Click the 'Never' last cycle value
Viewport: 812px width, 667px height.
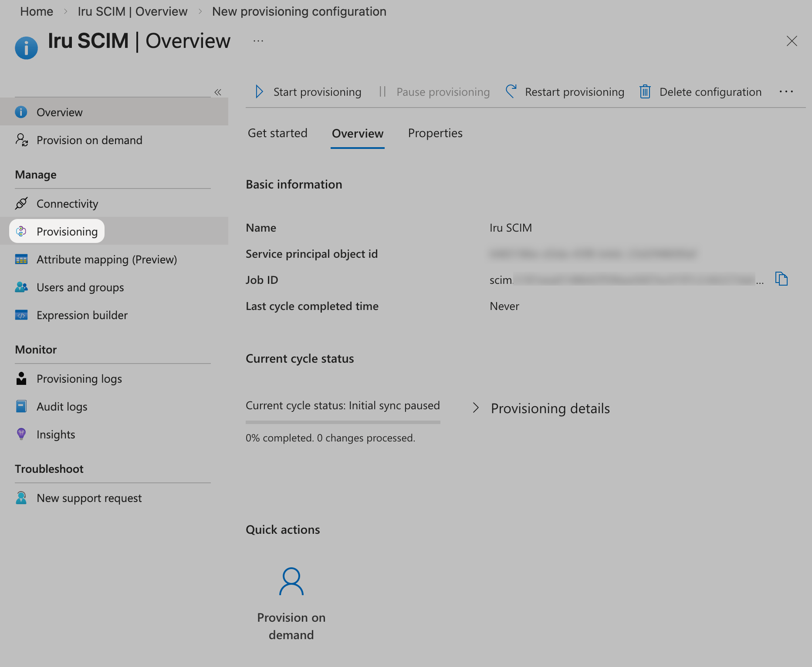tap(504, 306)
